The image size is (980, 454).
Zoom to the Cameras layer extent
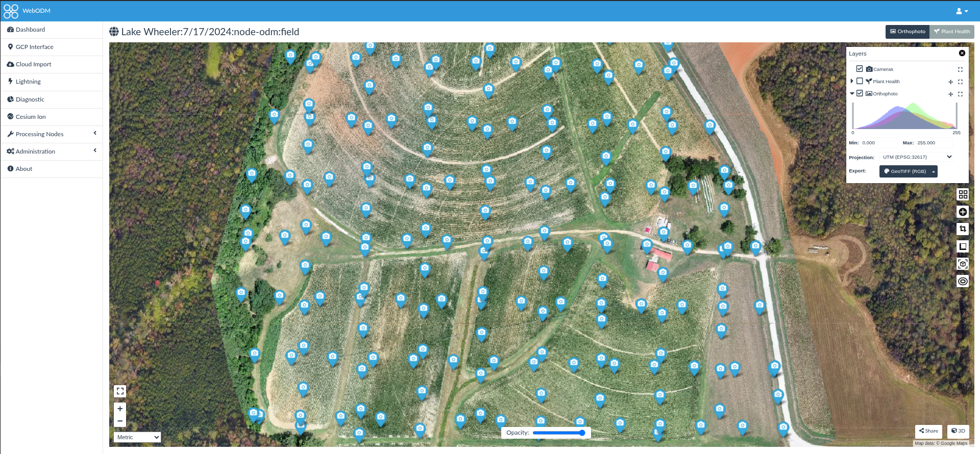(960, 69)
